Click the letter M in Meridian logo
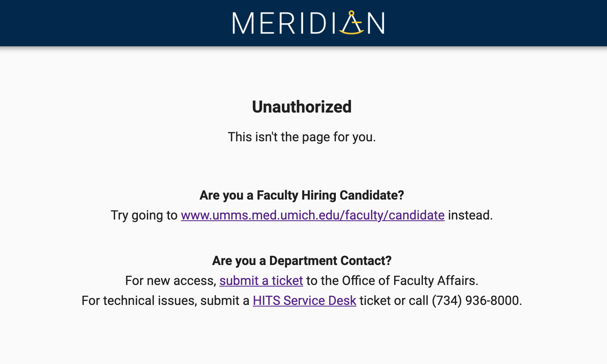The width and height of the screenshot is (607, 364). 243,23
